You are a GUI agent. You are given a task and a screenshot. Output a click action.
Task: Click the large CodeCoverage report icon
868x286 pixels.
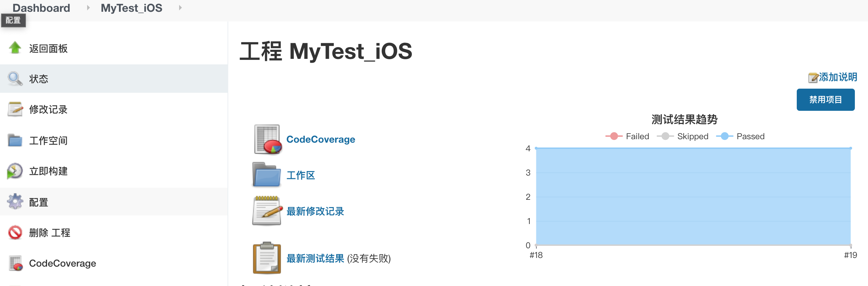pos(267,139)
